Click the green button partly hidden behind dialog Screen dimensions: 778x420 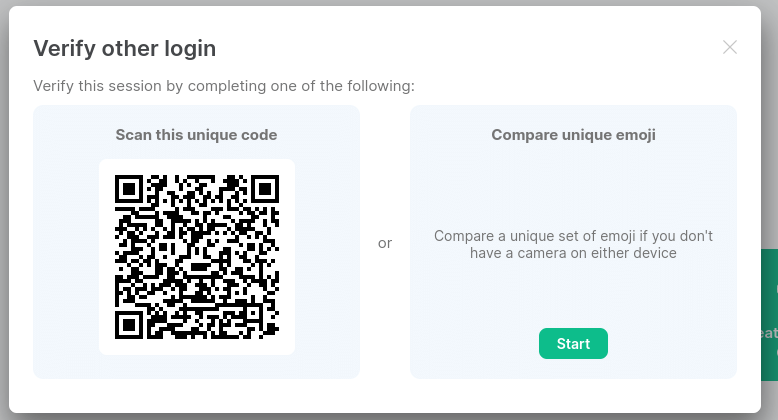pos(769,315)
